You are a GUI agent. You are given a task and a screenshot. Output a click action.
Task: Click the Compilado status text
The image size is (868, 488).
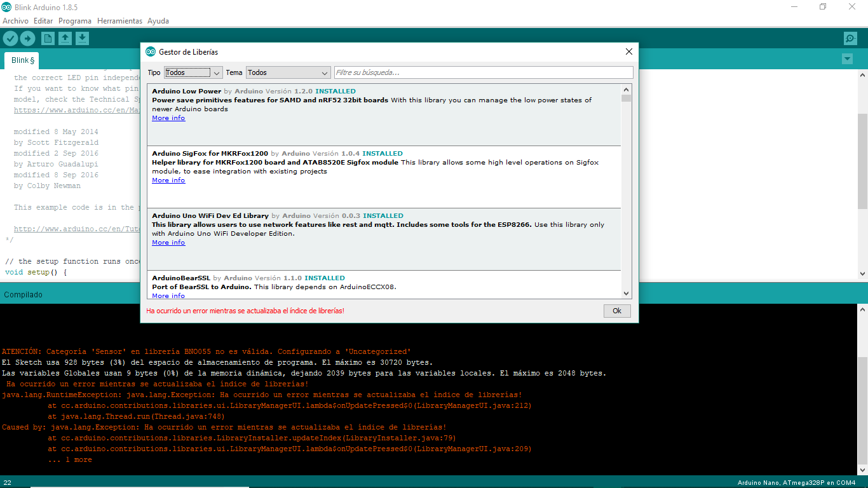point(24,295)
